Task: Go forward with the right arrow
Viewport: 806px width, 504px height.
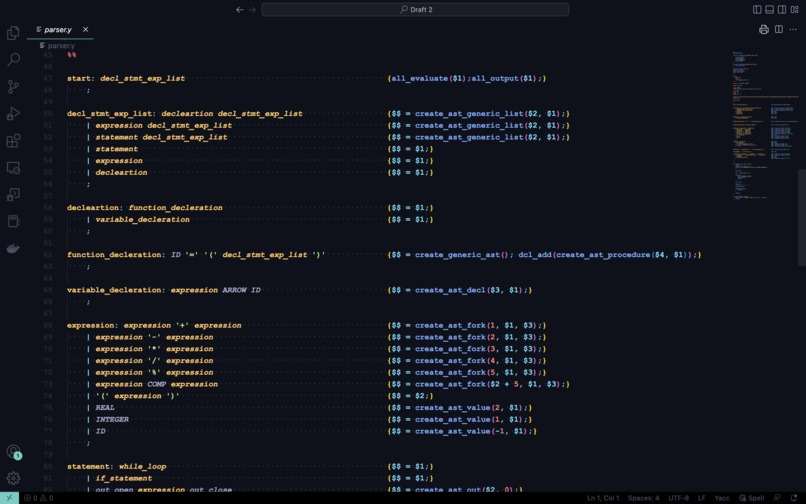Action: click(252, 9)
